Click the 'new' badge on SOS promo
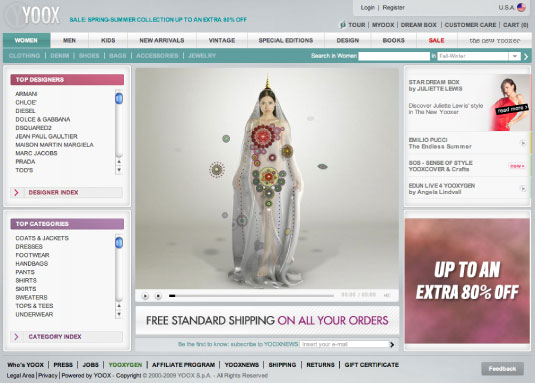 (517, 166)
